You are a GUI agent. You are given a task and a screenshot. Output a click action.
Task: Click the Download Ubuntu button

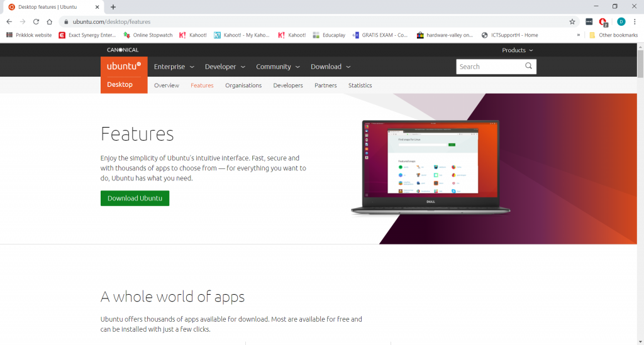click(x=135, y=198)
